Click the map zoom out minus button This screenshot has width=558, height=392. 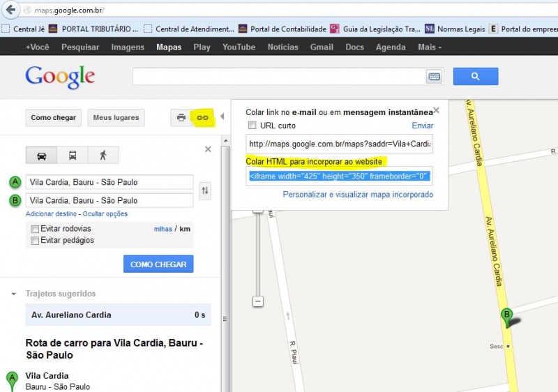point(258,301)
